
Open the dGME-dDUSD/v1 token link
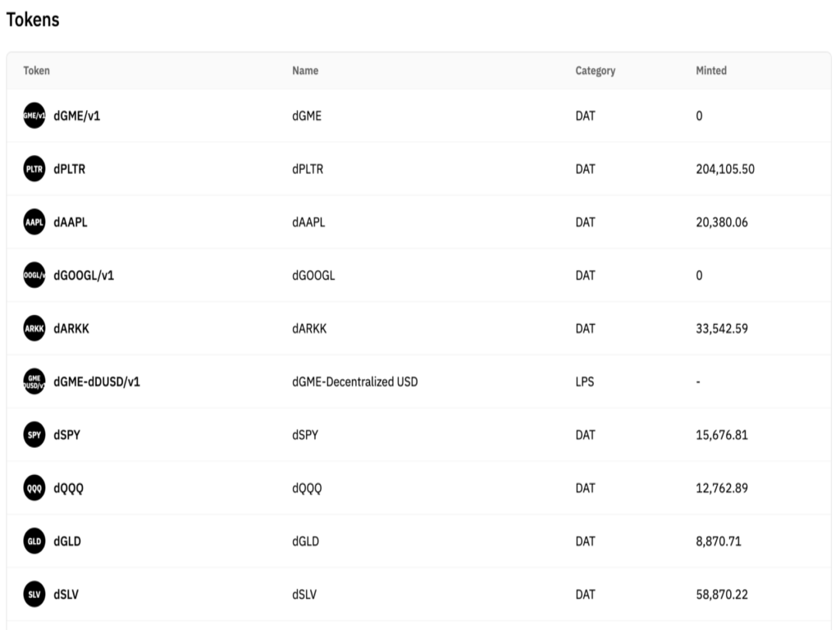coord(97,381)
